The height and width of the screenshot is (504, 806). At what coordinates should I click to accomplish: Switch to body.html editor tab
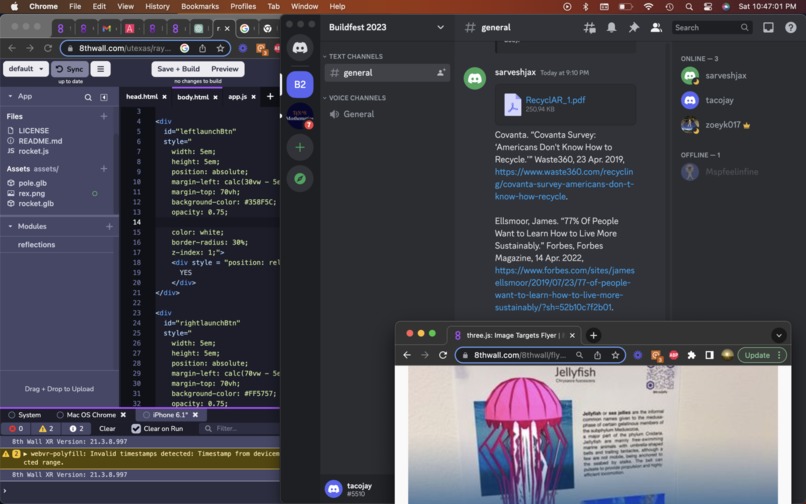point(193,97)
